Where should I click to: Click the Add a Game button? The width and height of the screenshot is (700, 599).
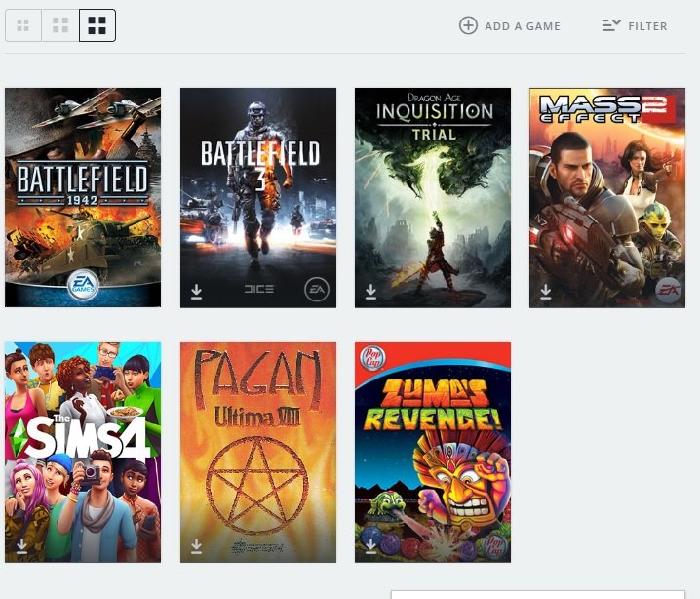tap(509, 26)
